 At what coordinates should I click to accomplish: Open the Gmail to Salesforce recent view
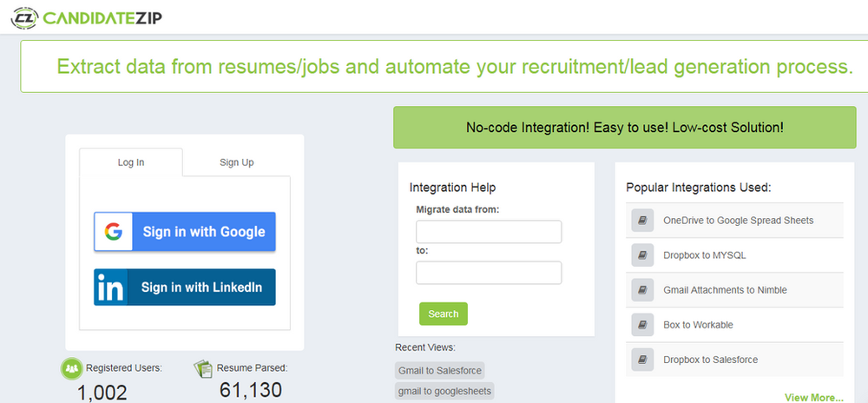click(439, 371)
